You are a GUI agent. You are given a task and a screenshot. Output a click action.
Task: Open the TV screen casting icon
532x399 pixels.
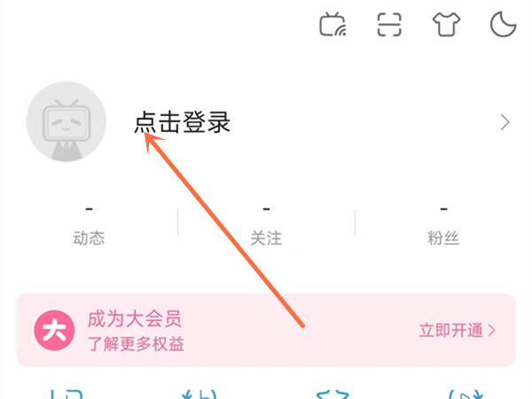tap(332, 25)
